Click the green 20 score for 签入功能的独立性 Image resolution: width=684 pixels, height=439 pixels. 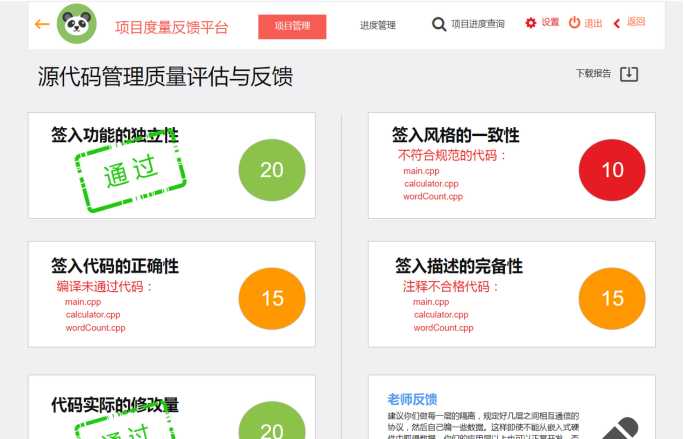tap(272, 170)
